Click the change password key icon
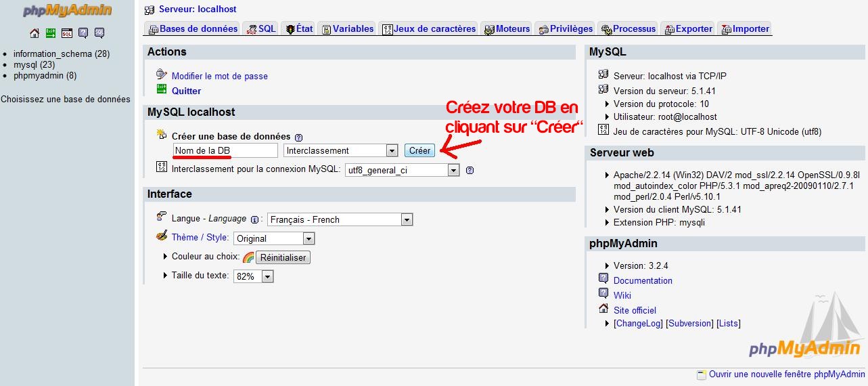The image size is (868, 386). (x=162, y=74)
